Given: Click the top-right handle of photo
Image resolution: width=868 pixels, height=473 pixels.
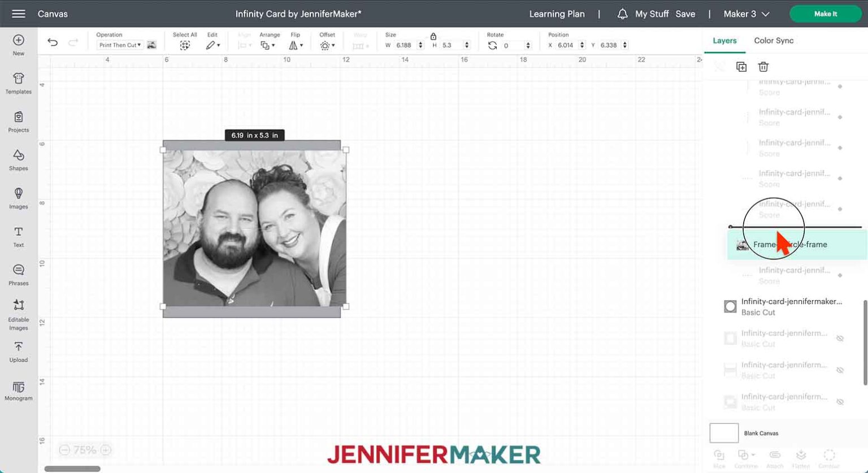Looking at the screenshot, I should point(346,150).
